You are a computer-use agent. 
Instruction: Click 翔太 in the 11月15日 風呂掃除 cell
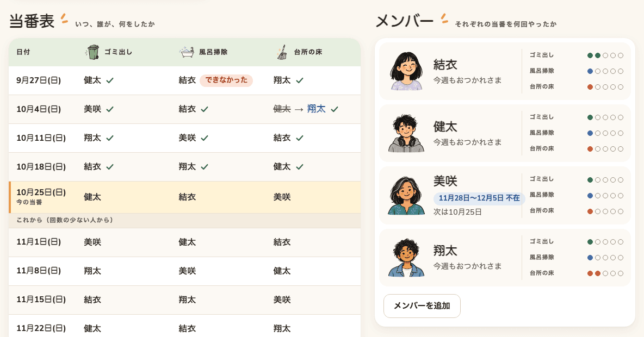click(x=187, y=299)
